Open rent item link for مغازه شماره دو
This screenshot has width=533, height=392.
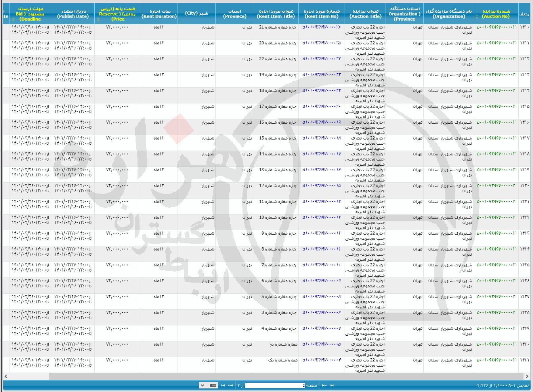(321, 344)
